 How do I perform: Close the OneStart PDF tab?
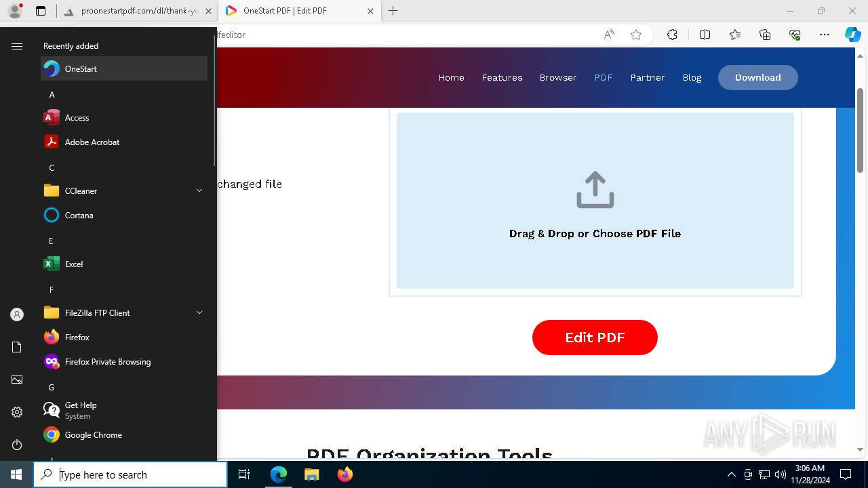(370, 11)
